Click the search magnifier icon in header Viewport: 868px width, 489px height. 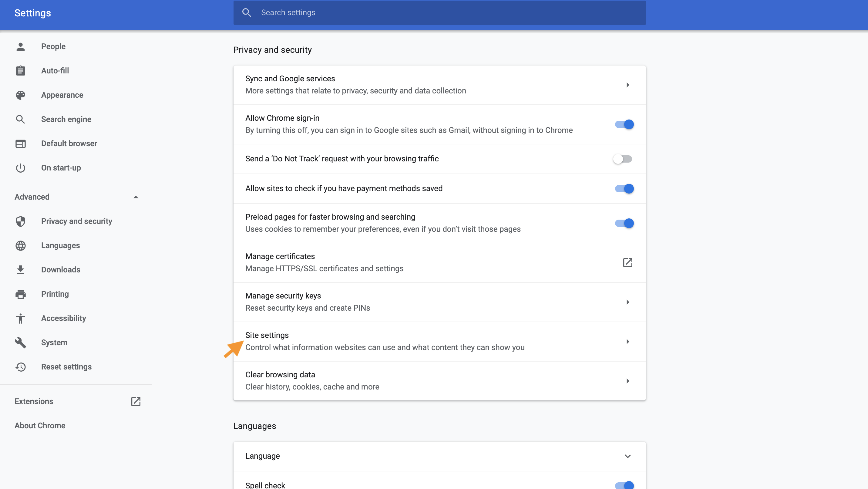click(247, 12)
